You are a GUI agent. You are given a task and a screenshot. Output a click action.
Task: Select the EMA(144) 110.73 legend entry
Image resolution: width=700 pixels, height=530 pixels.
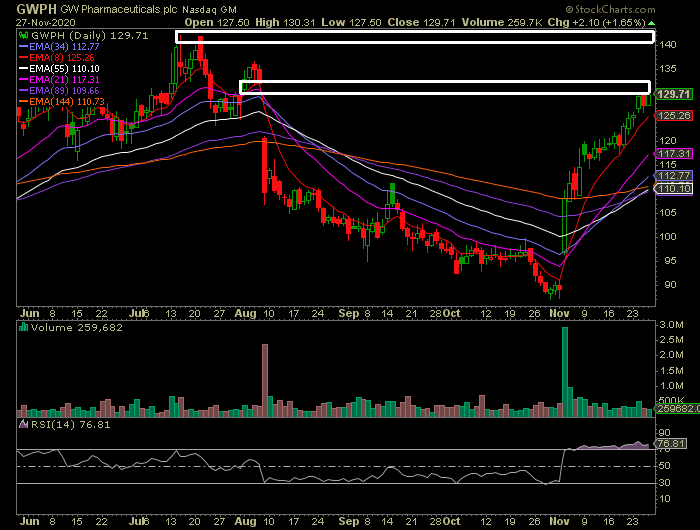(x=62, y=102)
